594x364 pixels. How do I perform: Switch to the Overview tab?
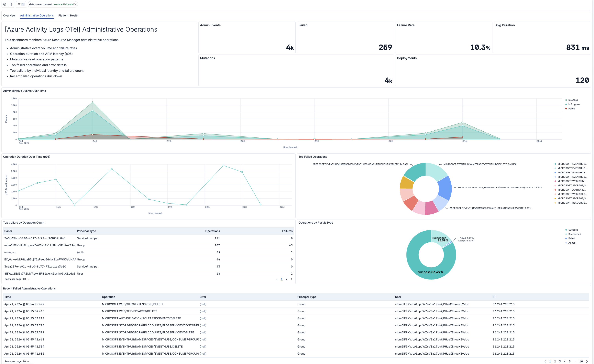9,15
